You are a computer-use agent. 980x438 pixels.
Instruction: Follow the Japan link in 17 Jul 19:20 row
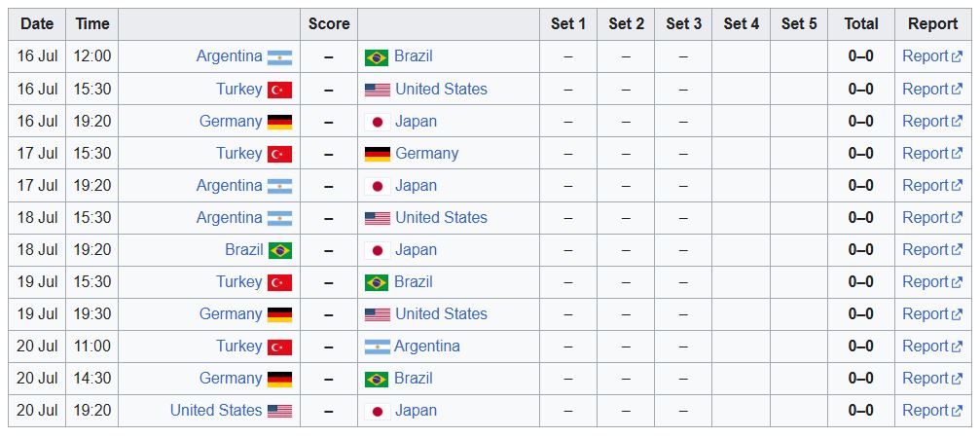416,186
